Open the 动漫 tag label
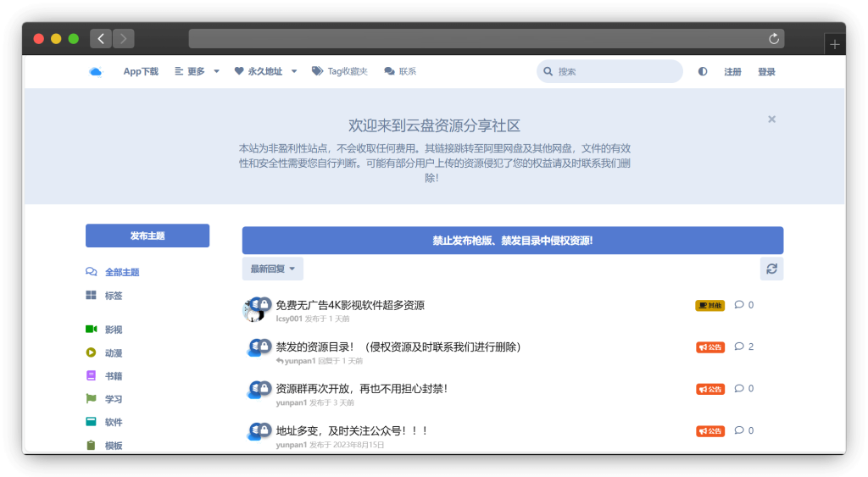868x477 pixels. pos(114,353)
